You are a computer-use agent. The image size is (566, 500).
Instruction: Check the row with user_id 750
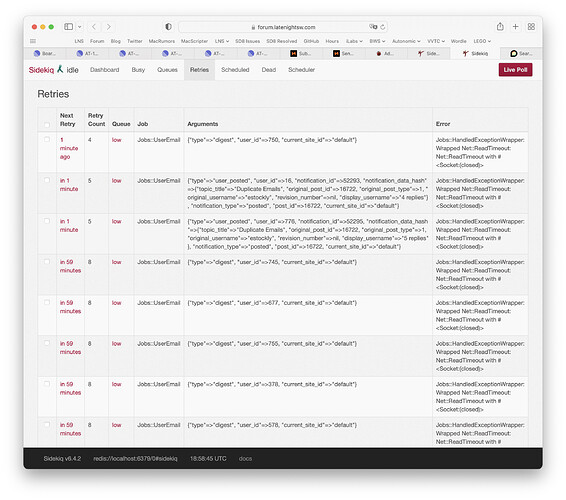47,139
